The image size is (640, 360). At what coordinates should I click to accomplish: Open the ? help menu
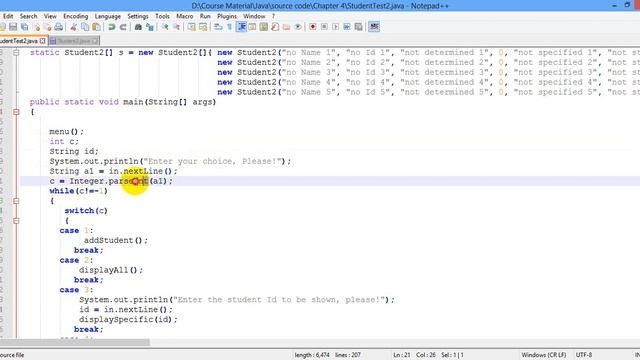point(273,16)
